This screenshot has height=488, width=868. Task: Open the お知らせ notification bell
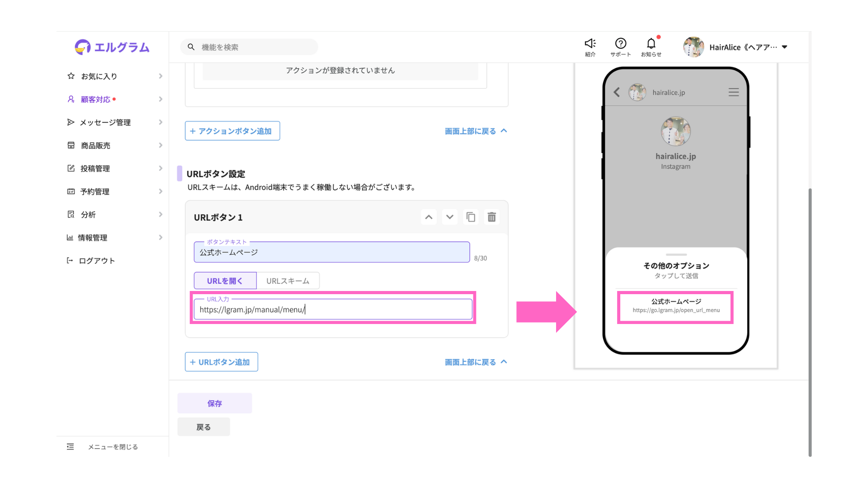point(651,43)
